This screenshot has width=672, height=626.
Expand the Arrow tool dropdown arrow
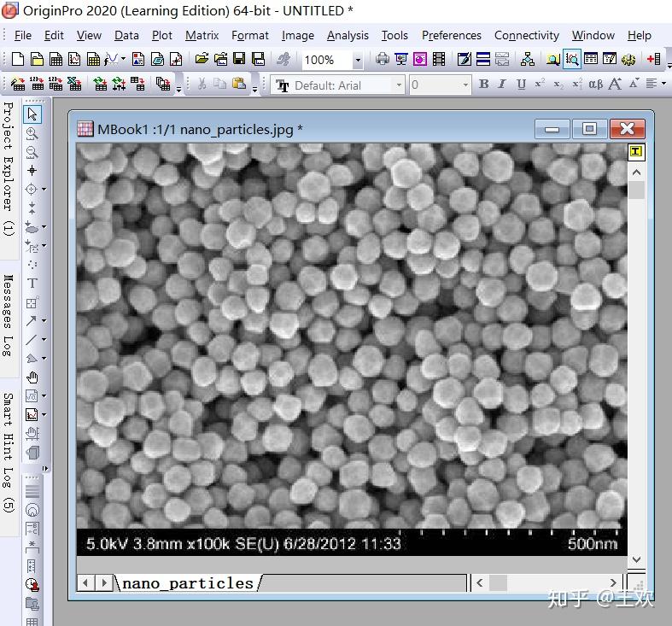click(x=44, y=321)
